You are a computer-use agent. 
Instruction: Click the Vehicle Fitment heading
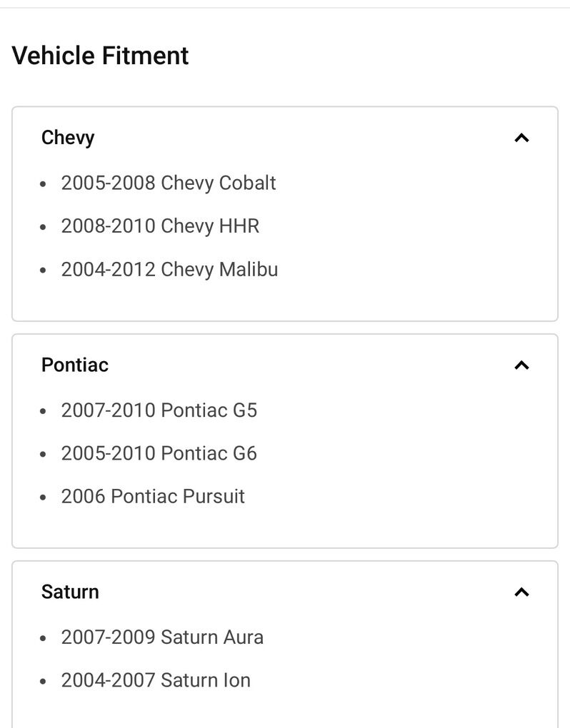(101, 56)
